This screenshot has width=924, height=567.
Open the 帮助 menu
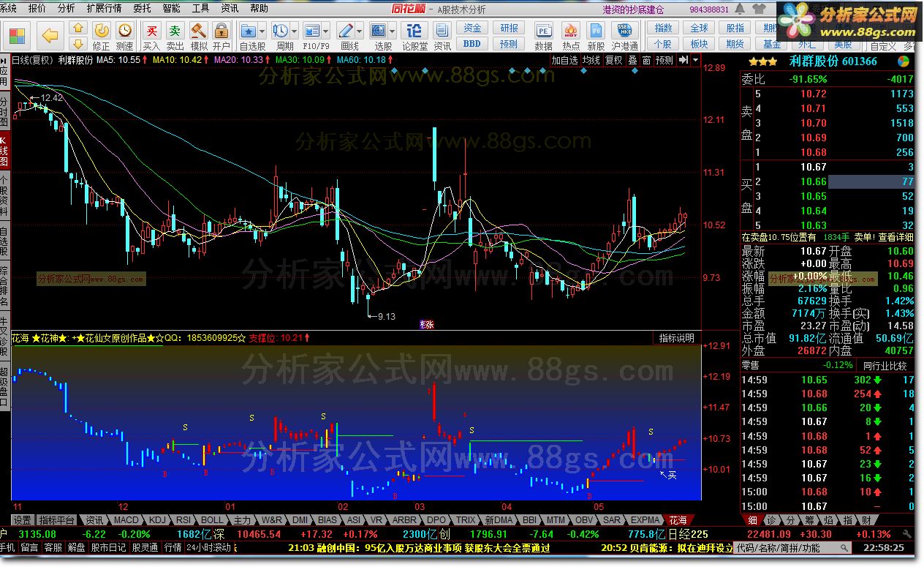(259, 8)
